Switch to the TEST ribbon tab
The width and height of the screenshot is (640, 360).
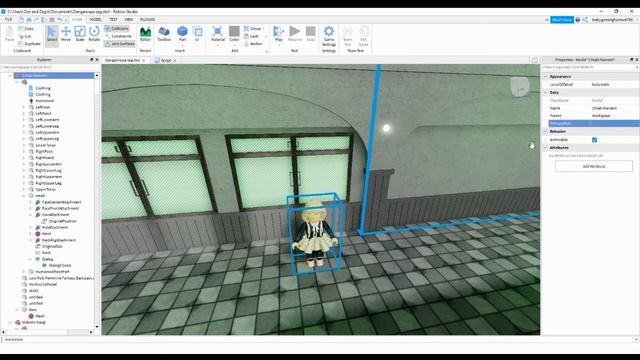(113, 20)
